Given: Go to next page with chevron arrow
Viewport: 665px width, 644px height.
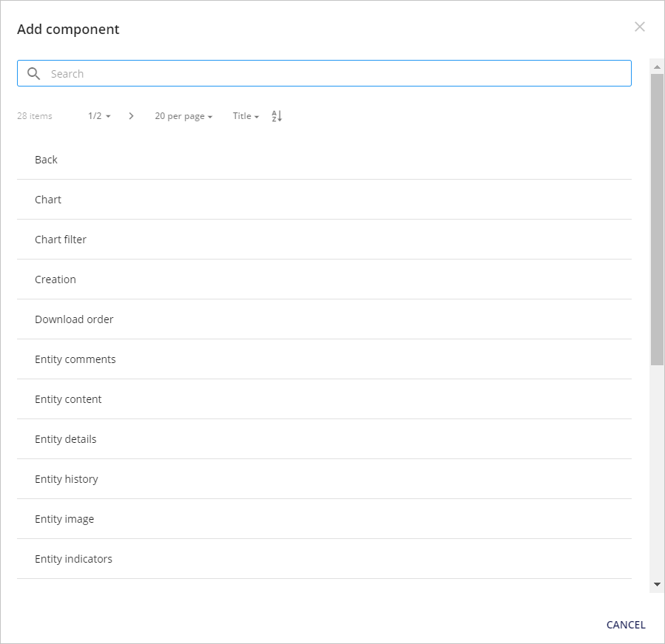Looking at the screenshot, I should tap(131, 116).
